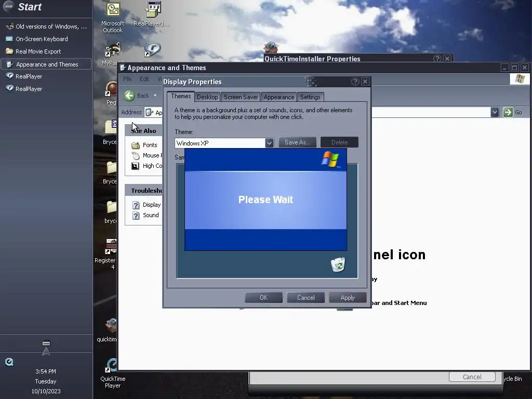The image size is (532, 399).
Task: Click the keyboard tray icon
Action: [x=46, y=343]
